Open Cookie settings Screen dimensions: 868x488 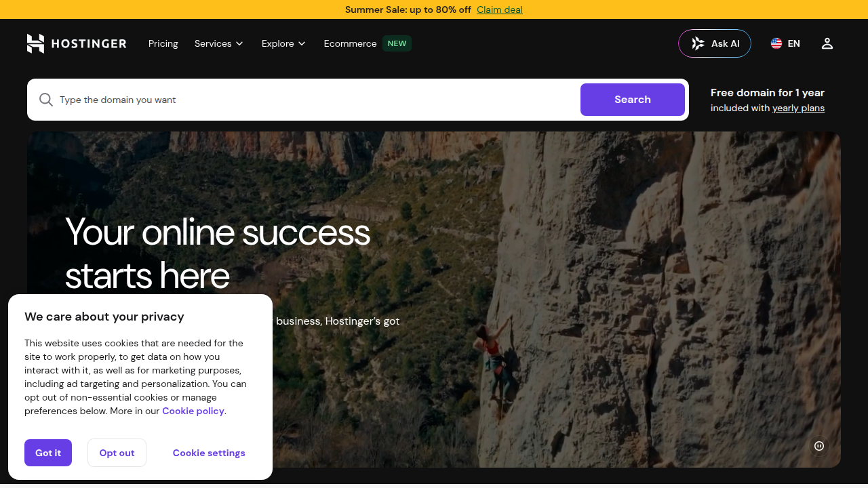(x=209, y=453)
